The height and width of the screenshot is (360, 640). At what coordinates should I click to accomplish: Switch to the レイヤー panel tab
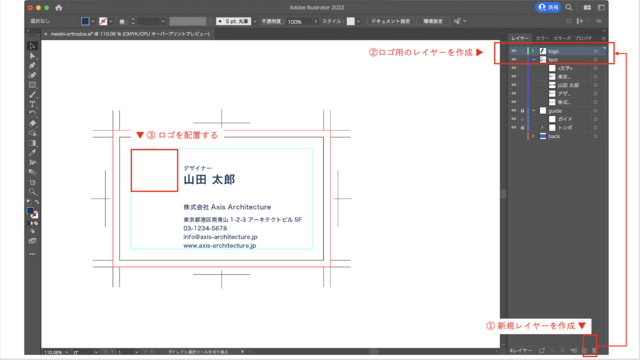[x=520, y=38]
